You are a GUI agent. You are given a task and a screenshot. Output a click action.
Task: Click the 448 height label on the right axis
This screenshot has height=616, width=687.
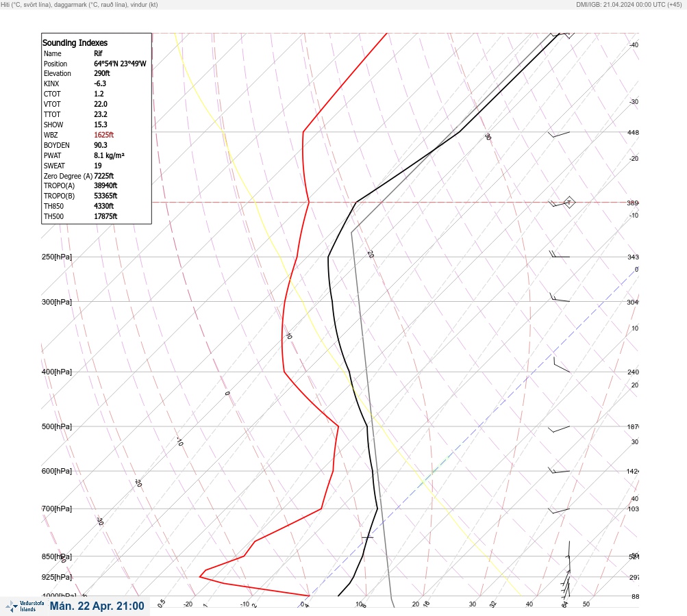(633, 132)
